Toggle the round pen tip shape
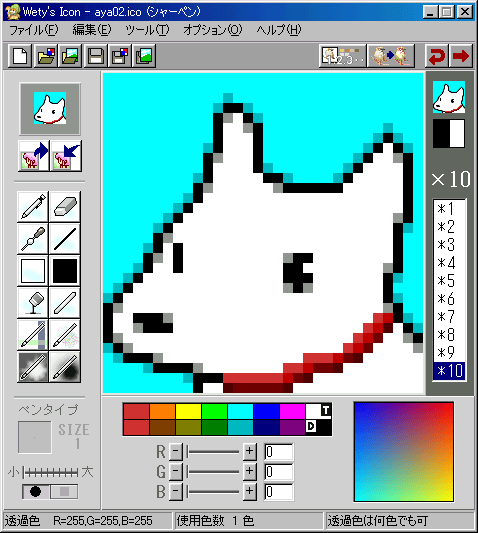Image resolution: width=478 pixels, height=533 pixels. coord(36,492)
